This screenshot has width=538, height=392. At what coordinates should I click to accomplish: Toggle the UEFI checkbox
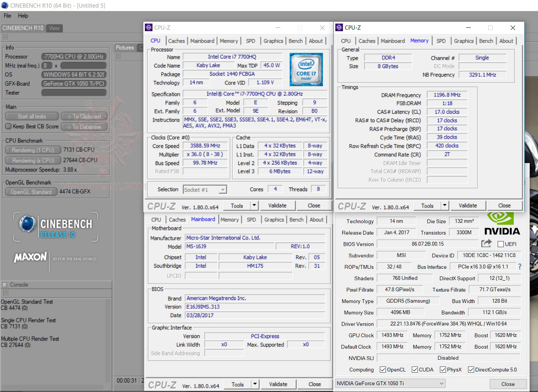pos(501,244)
